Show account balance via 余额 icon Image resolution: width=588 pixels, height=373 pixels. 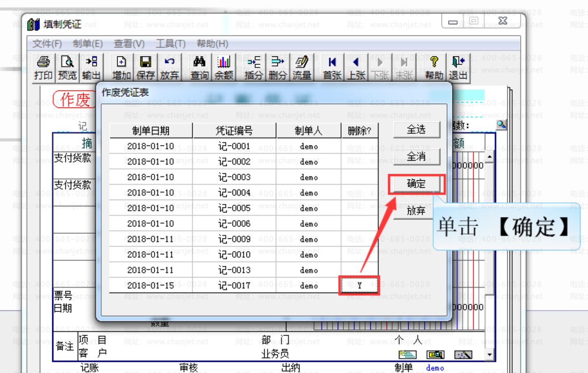click(224, 68)
